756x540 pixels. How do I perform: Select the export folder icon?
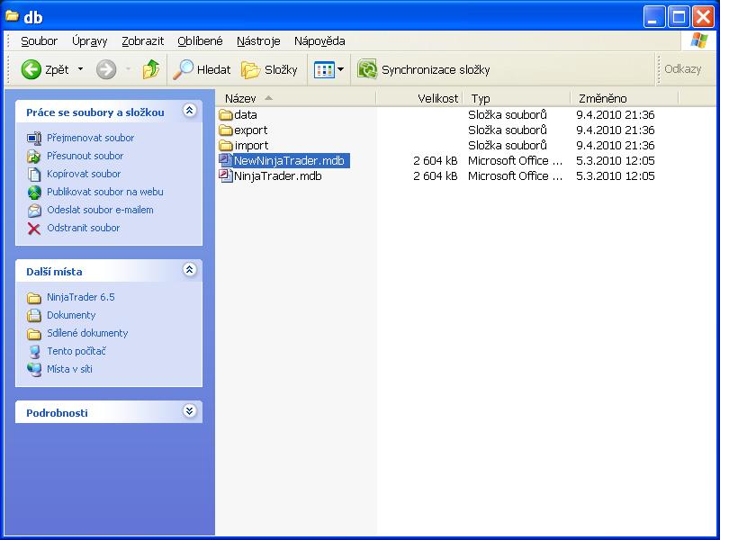point(226,130)
